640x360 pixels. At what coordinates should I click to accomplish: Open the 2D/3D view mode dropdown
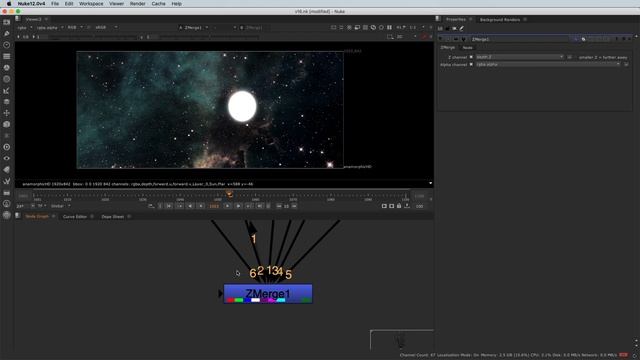407,37
